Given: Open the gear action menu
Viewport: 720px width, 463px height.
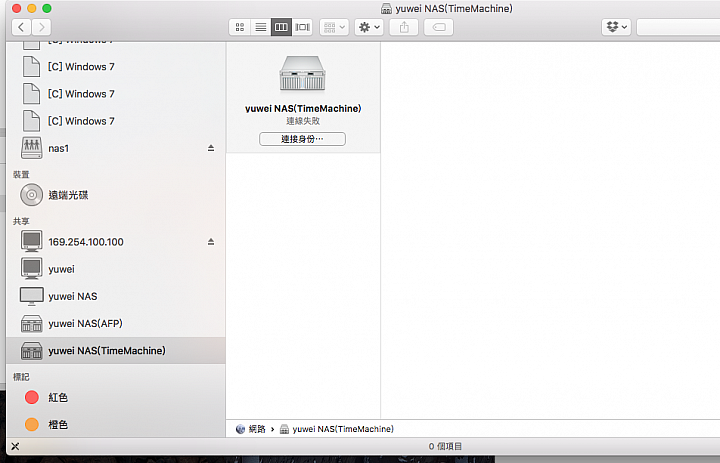Looking at the screenshot, I should (x=369, y=27).
